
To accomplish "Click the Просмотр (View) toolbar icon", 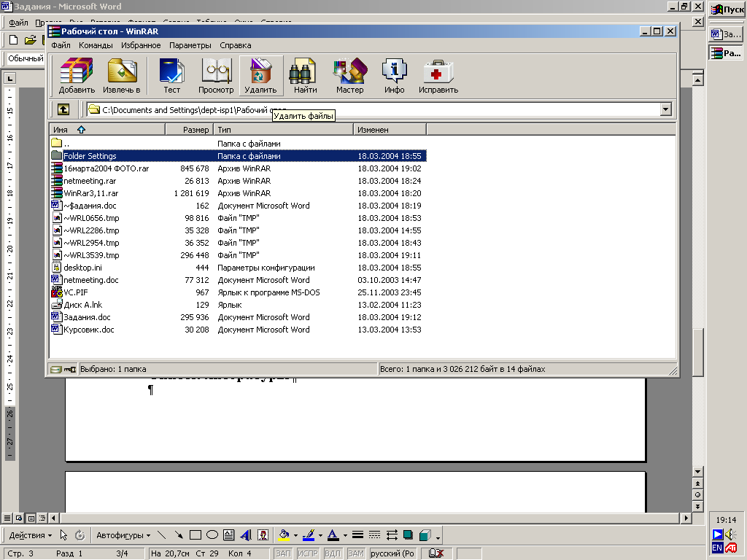I will [216, 75].
